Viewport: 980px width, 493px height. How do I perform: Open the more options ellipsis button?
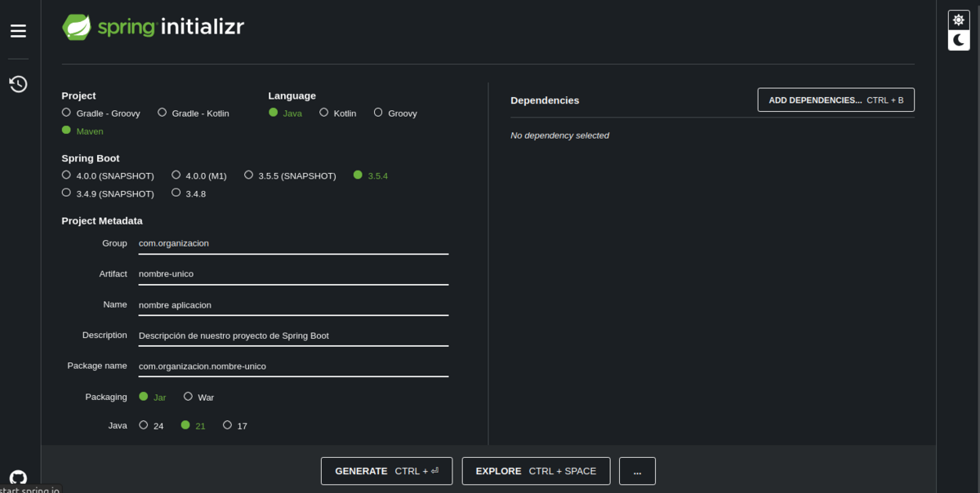637,471
